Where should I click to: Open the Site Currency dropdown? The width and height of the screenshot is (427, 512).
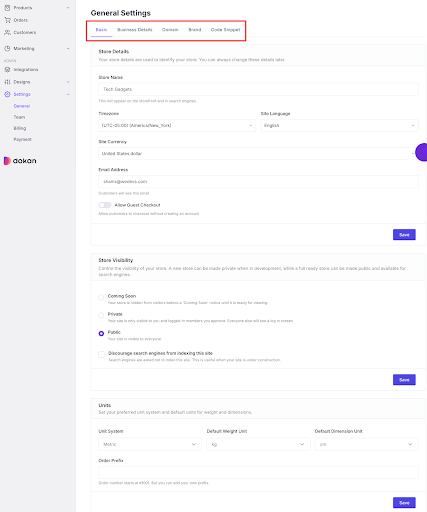[x=258, y=153]
